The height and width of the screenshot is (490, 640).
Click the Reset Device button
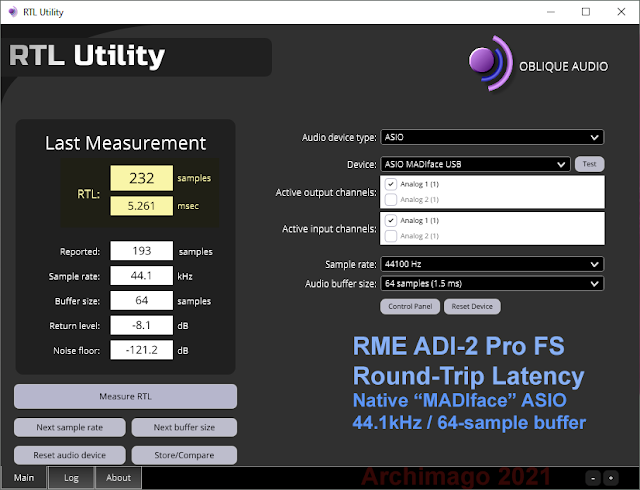[472, 307]
